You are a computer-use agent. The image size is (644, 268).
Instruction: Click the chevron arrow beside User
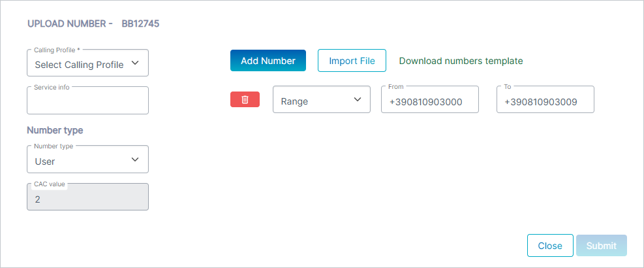click(135, 159)
